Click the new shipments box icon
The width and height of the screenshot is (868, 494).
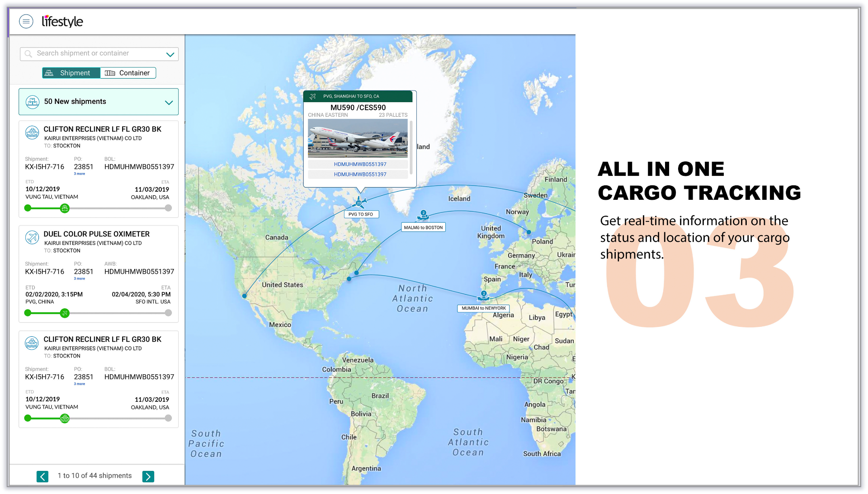point(33,102)
